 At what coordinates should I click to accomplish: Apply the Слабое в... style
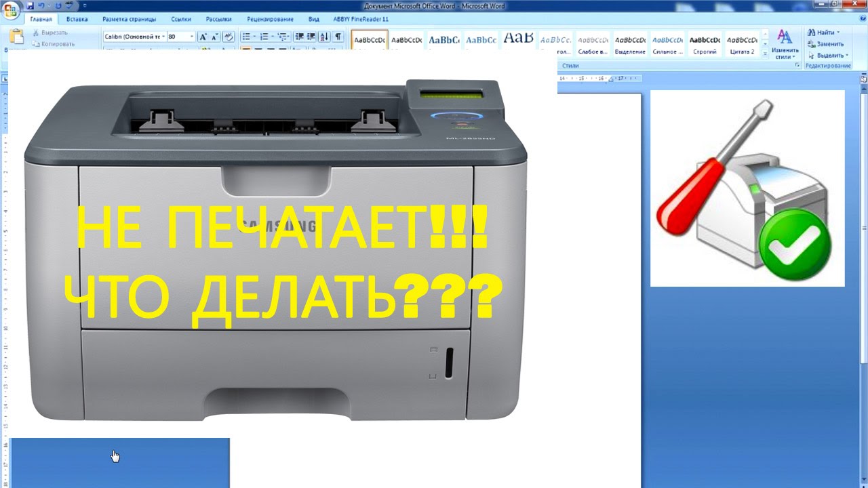click(x=593, y=43)
